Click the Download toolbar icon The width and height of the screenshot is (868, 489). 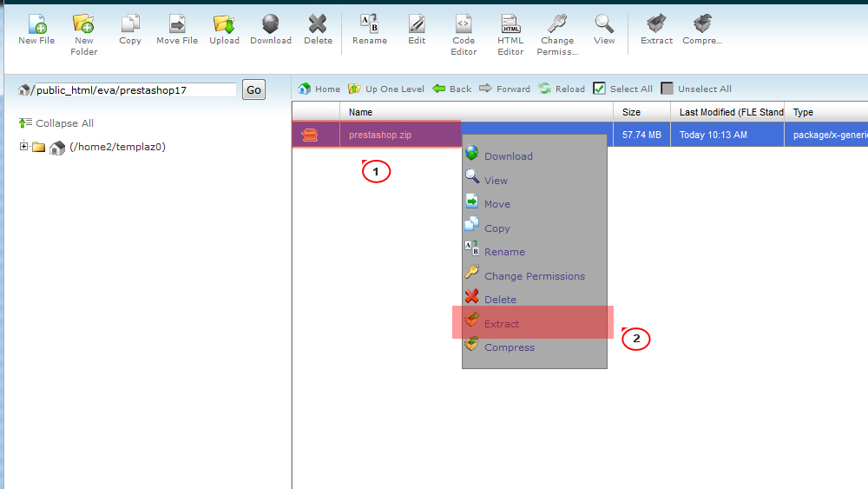pos(271,30)
